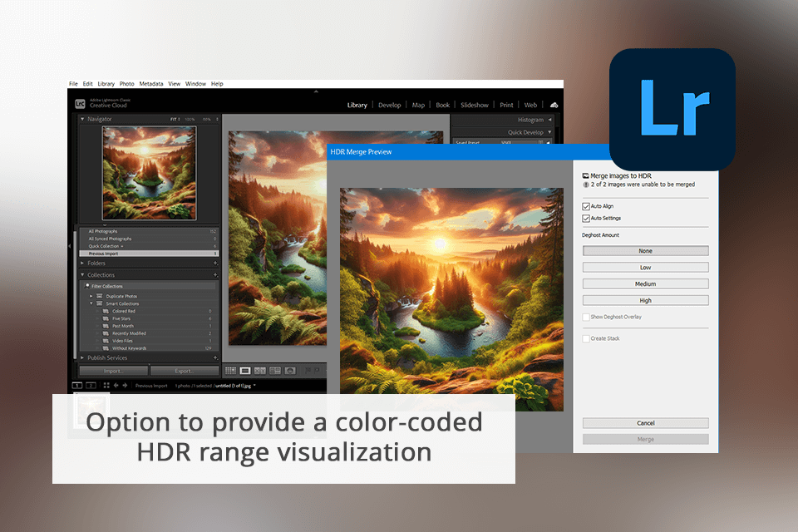Click the Export button

click(185, 371)
